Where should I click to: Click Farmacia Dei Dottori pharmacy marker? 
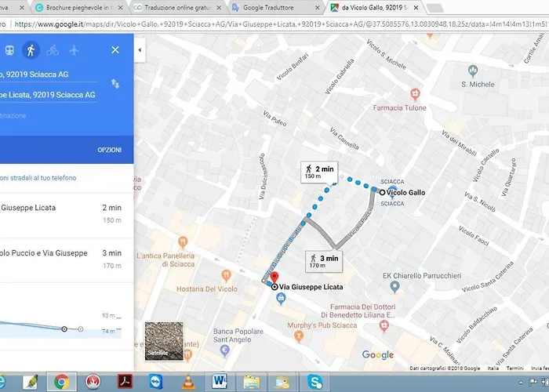[384, 326]
